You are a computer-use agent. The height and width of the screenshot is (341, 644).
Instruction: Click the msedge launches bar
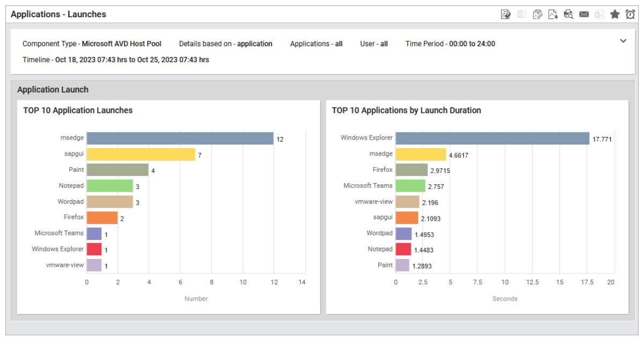tap(180, 139)
